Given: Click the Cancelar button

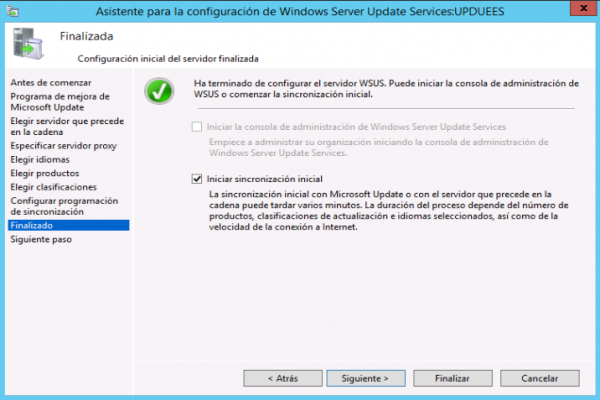Looking at the screenshot, I should [540, 378].
